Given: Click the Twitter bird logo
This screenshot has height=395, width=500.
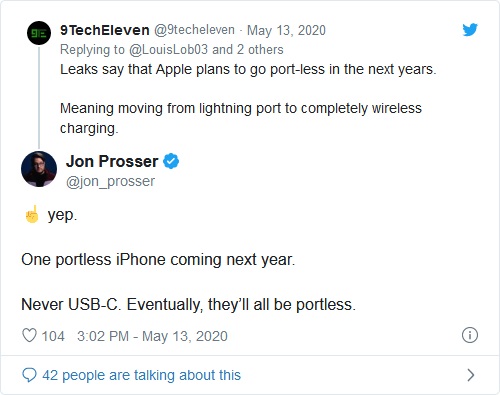Looking at the screenshot, I should 470,30.
